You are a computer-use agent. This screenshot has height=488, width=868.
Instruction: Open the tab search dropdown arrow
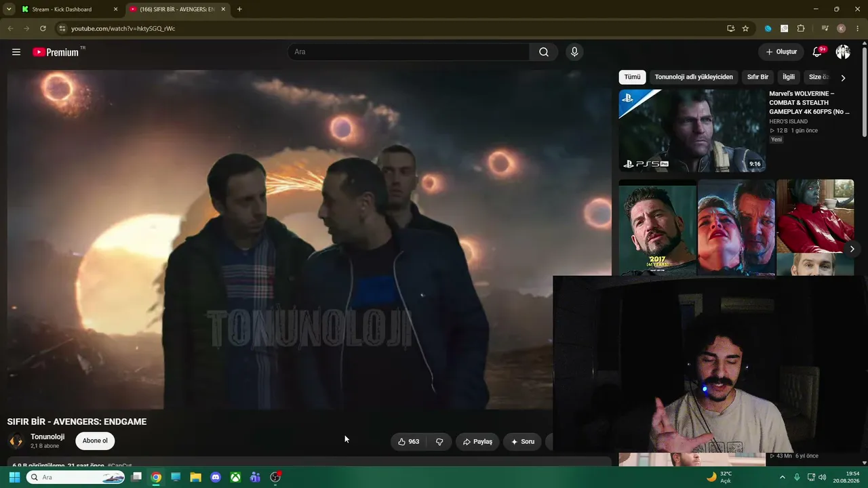(x=9, y=9)
